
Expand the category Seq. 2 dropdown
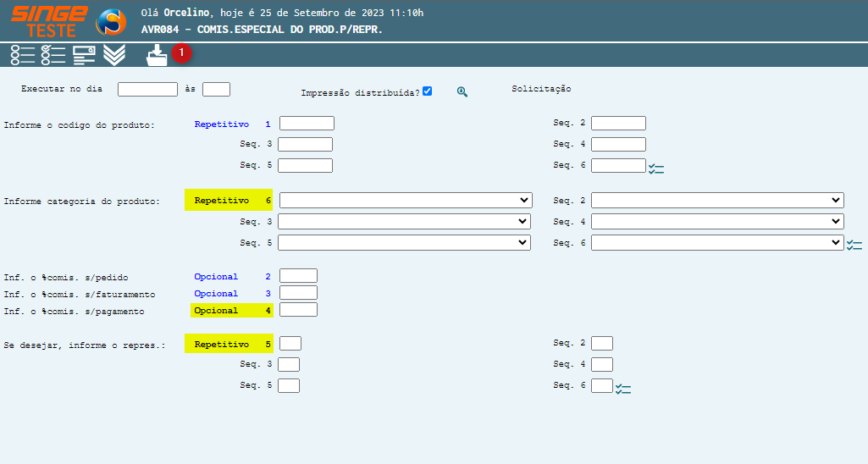[x=716, y=201]
